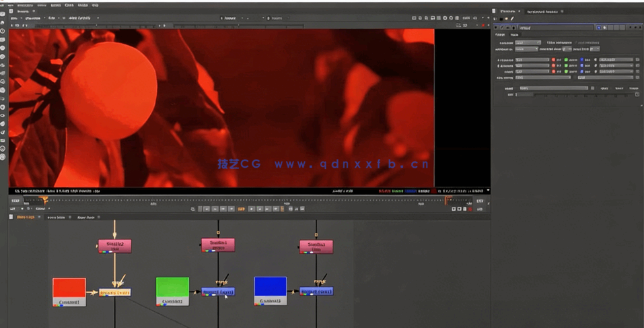This screenshot has width=644, height=328.
Task: Select the blue Constant3 node thumbnail
Action: coord(271,291)
